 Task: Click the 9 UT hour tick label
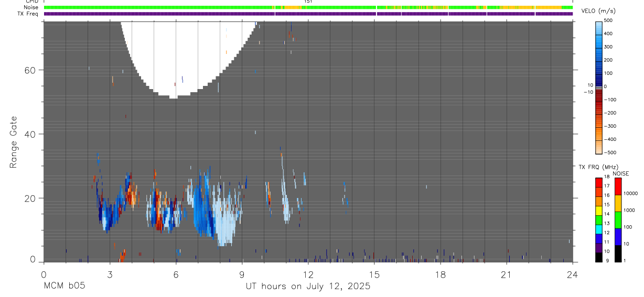(x=242, y=274)
